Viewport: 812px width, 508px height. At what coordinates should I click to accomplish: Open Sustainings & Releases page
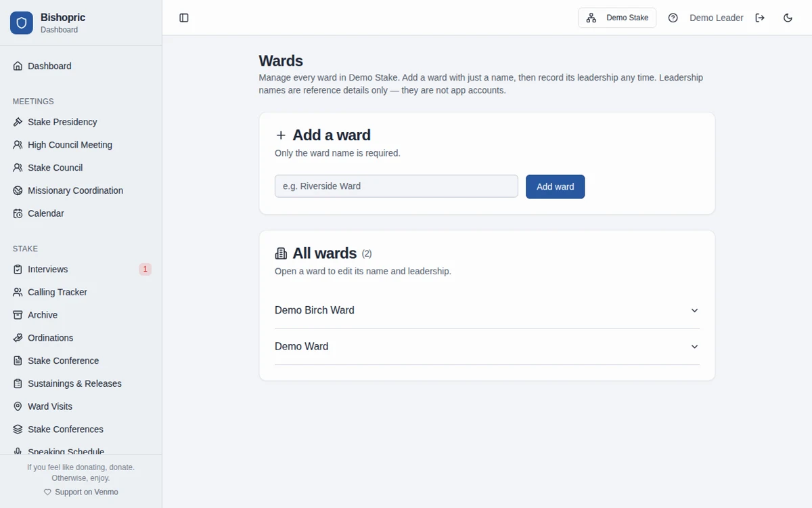81,383
